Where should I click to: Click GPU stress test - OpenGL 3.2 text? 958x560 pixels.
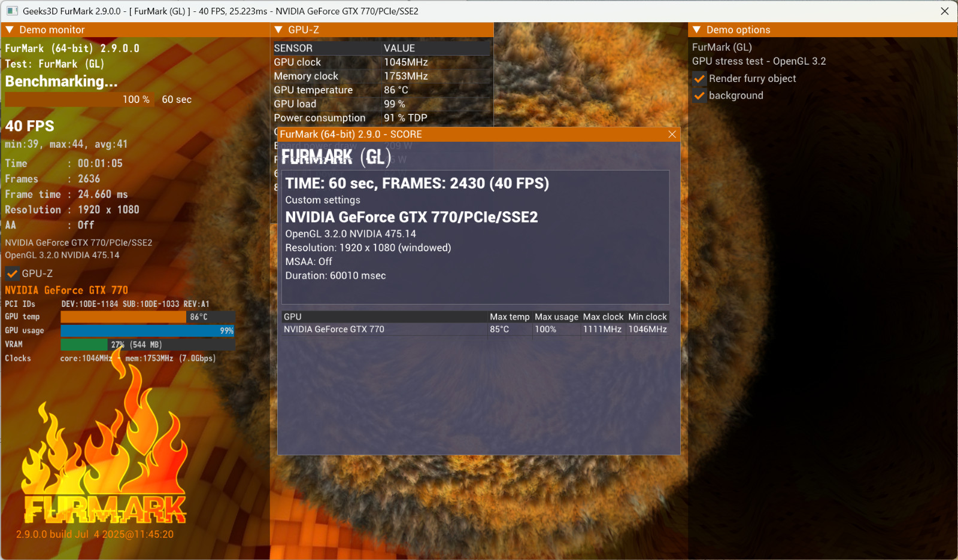coord(759,61)
